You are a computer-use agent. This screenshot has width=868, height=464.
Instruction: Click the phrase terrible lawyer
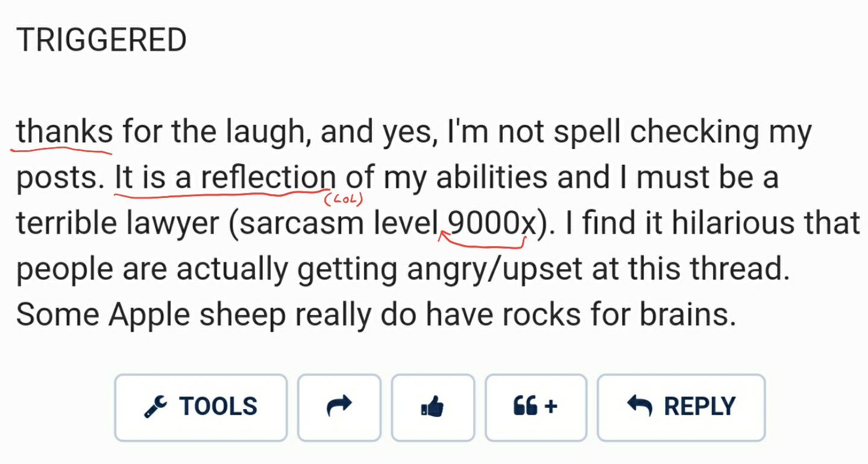click(118, 224)
